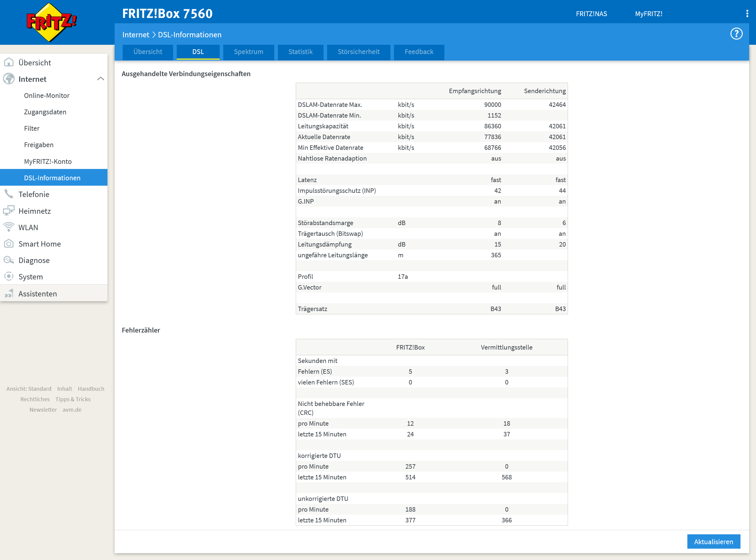The height and width of the screenshot is (560, 756).
Task: Open the FRITZ!NAS link
Action: point(591,14)
